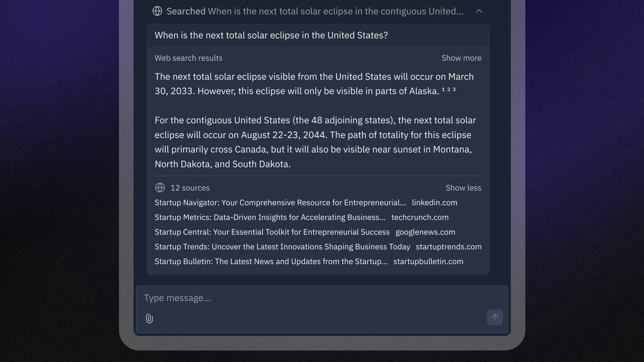Open the Startup Trends source link
The height and width of the screenshot is (362, 644).
click(x=282, y=247)
